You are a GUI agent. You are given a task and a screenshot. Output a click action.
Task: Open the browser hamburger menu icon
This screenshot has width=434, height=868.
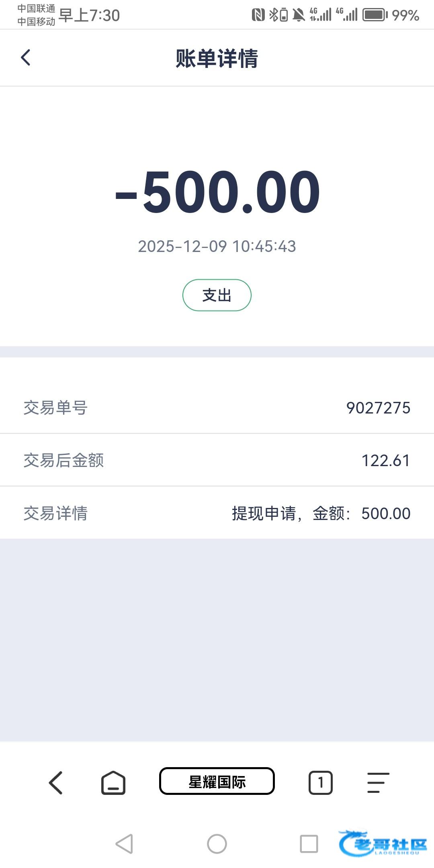pos(378,783)
